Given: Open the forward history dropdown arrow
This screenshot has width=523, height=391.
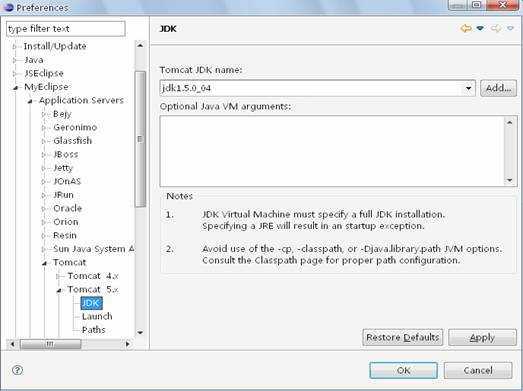Looking at the screenshot, I should [510, 28].
